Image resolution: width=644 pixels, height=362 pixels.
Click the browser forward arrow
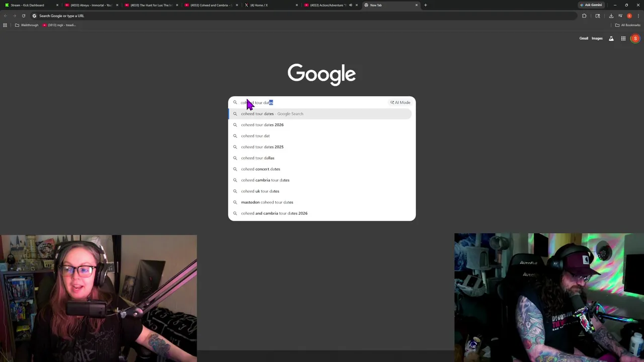coord(14,16)
